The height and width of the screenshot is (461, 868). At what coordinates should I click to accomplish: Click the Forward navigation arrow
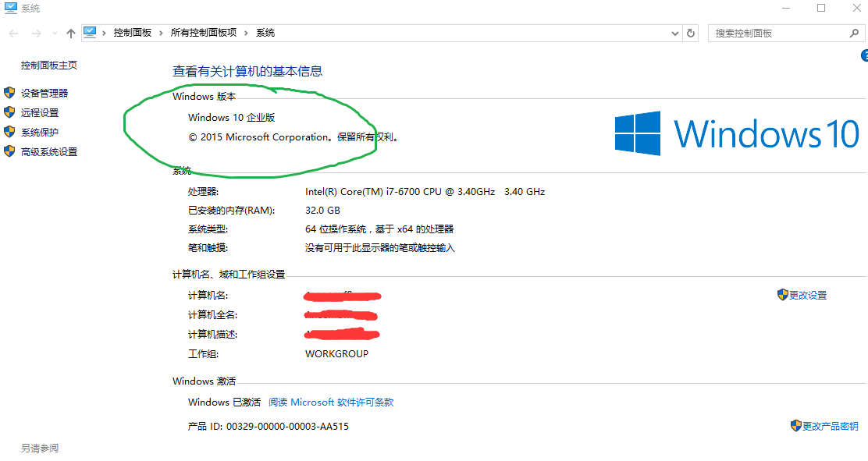pos(36,34)
